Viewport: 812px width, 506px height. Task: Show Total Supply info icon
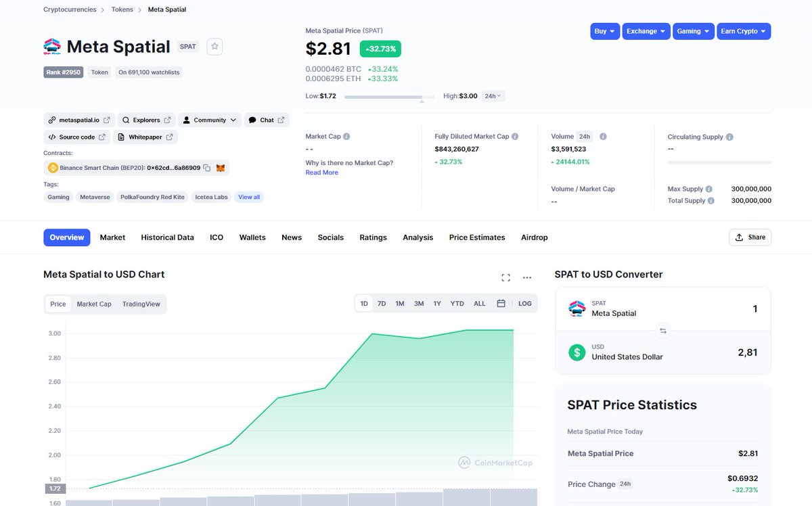[x=711, y=201]
